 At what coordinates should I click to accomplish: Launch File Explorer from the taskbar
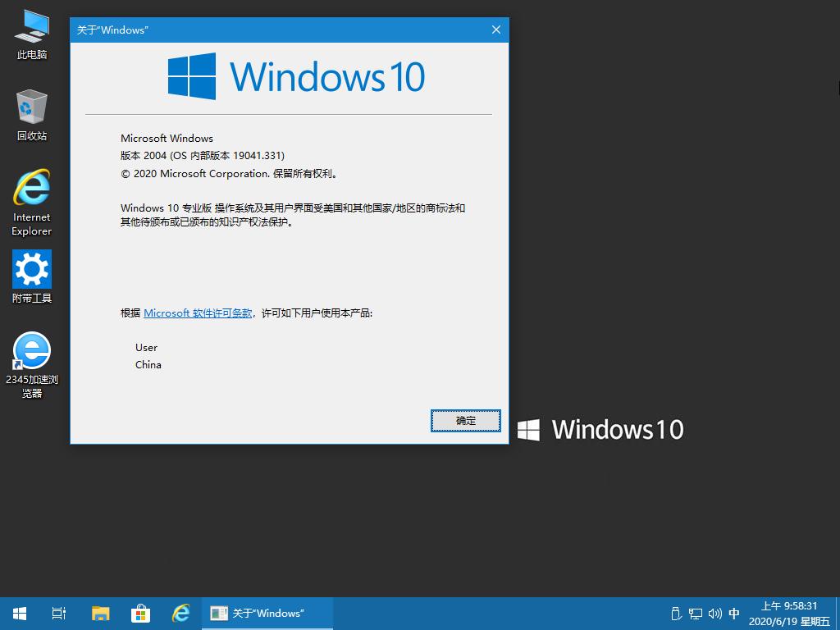coord(100,614)
